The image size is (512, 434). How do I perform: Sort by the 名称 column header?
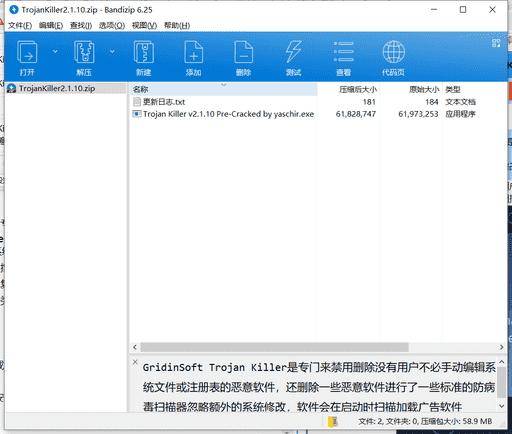(x=223, y=89)
